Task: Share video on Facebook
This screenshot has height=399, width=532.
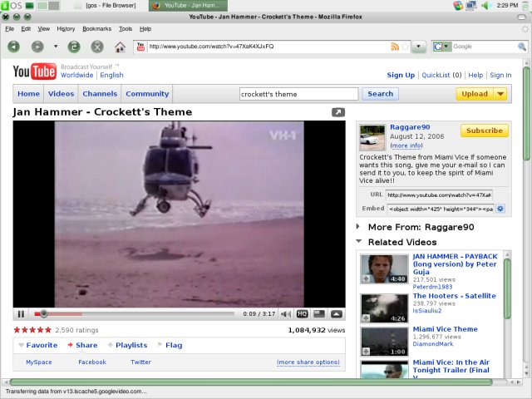Action: coord(92,362)
